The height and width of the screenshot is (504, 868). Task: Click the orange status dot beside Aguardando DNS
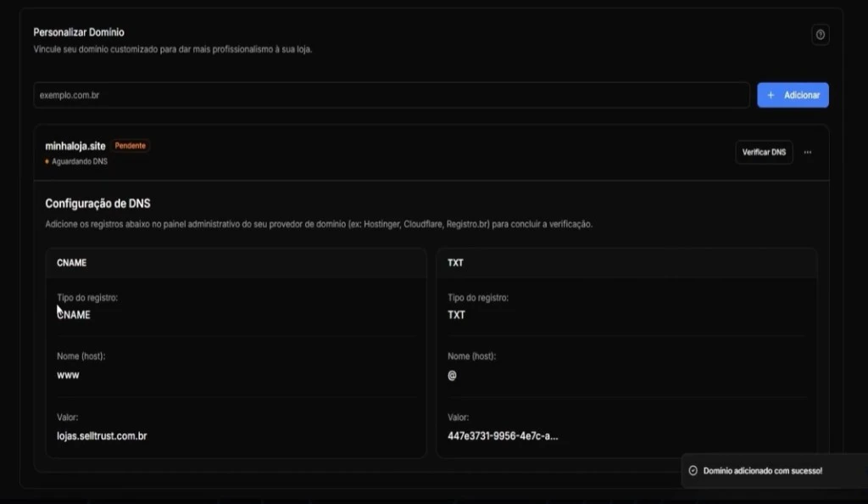[x=46, y=160]
